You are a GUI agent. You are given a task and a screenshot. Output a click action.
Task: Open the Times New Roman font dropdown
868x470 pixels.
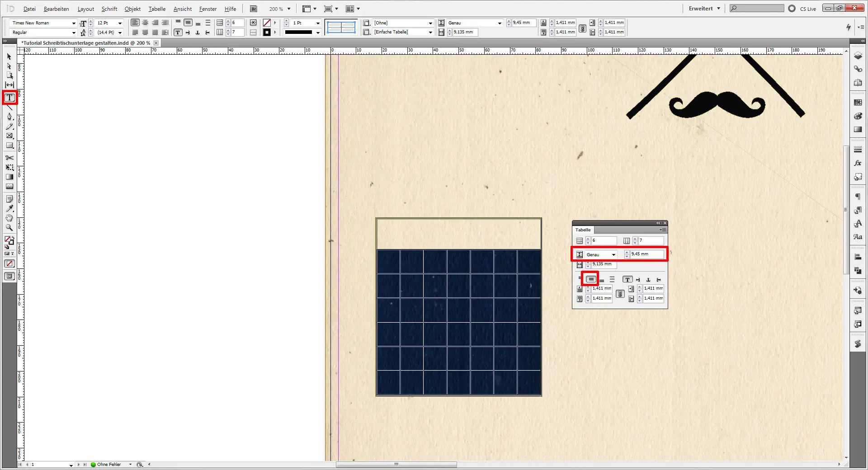click(x=74, y=23)
